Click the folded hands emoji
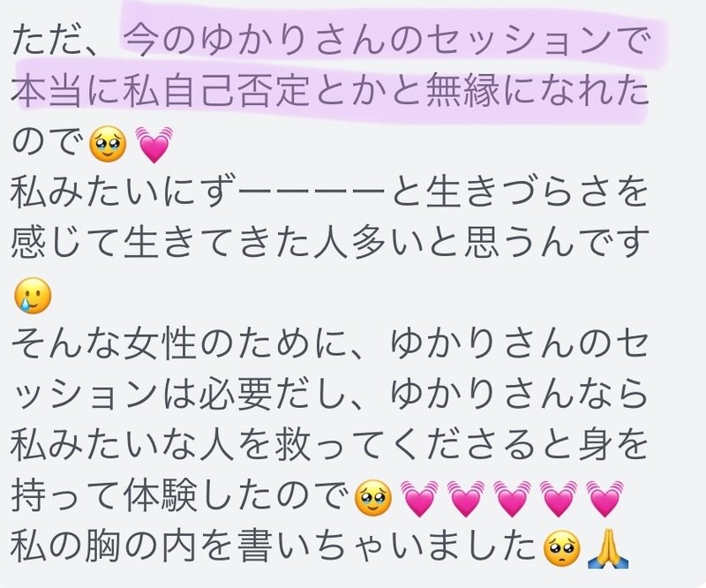Viewport: 706px width, 588px height. point(608,548)
